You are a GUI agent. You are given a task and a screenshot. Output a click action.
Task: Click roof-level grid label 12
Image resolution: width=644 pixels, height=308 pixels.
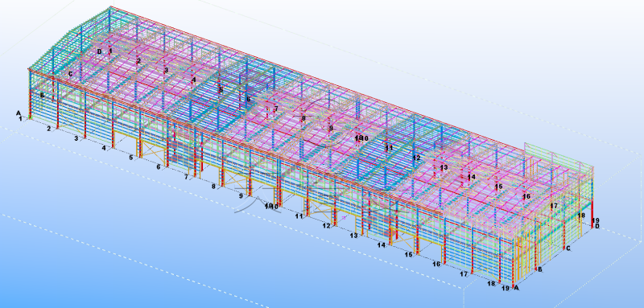point(416,158)
